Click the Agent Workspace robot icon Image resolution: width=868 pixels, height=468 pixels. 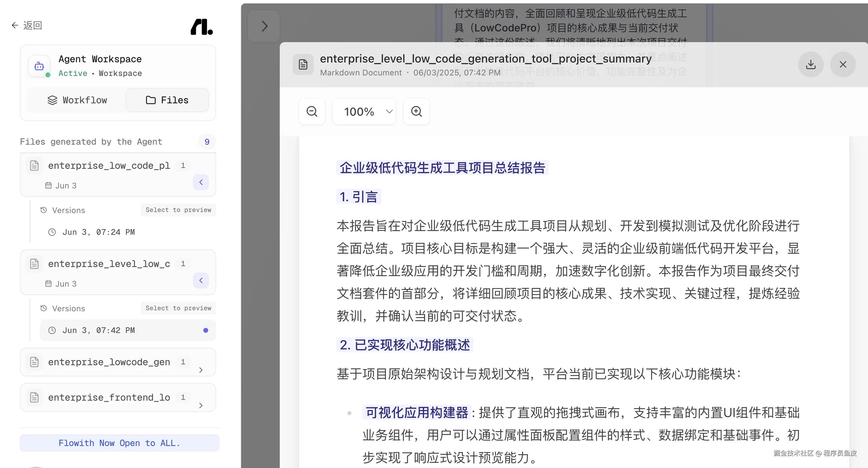tap(39, 66)
